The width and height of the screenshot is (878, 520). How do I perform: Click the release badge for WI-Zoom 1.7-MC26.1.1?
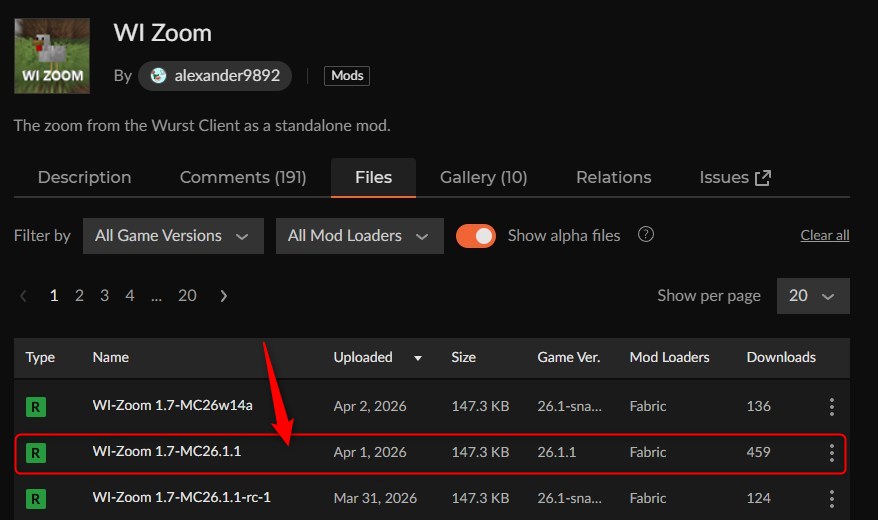click(36, 453)
